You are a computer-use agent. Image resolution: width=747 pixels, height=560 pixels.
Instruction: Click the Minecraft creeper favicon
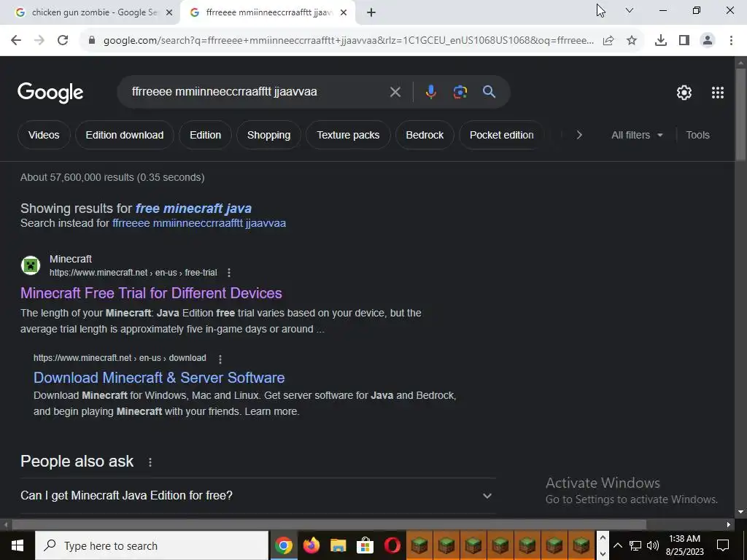pyautogui.click(x=31, y=265)
